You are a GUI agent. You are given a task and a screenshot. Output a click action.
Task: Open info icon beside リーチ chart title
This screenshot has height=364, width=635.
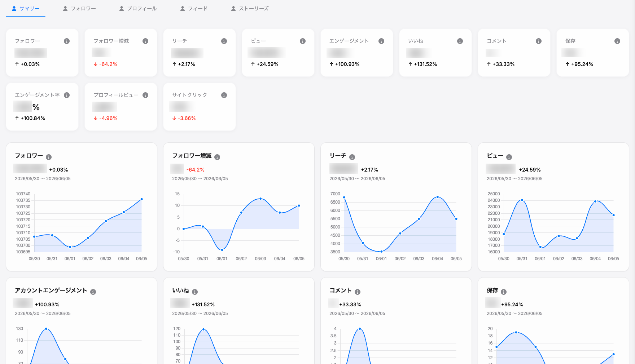(x=352, y=157)
